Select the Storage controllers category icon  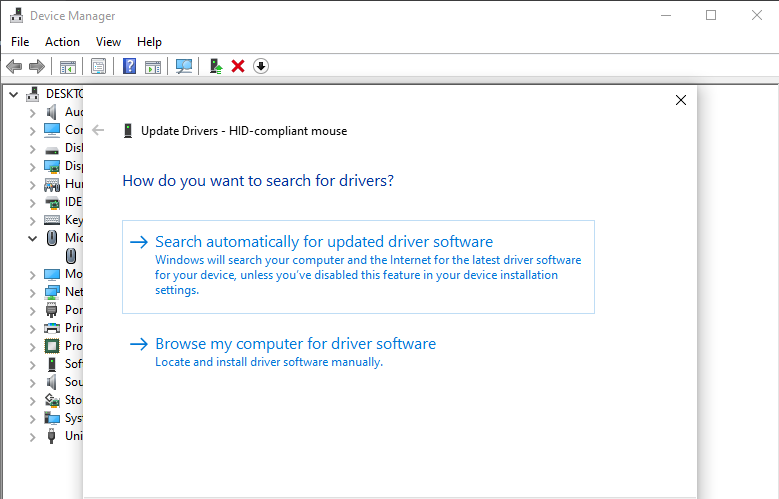point(52,400)
